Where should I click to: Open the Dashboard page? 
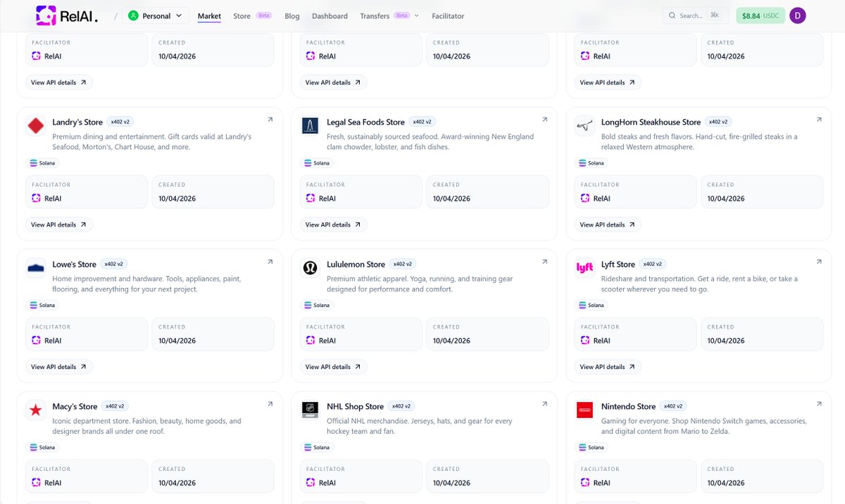[x=330, y=15]
